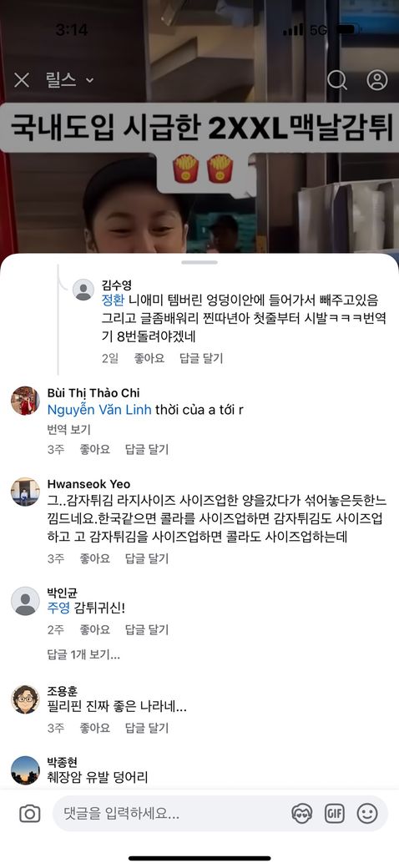This screenshot has width=399, height=868.
Task: Open the 정환 mention link
Action: 113,300
